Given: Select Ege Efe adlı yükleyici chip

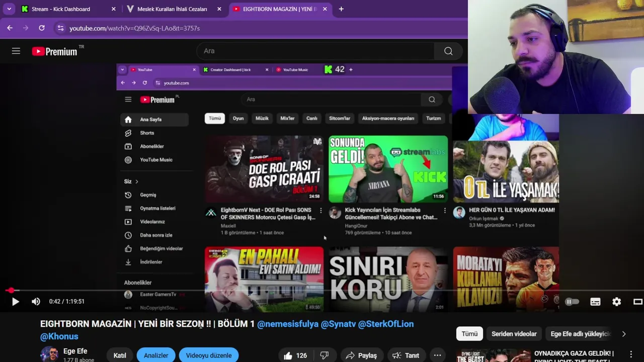Looking at the screenshot, I should [580, 334].
